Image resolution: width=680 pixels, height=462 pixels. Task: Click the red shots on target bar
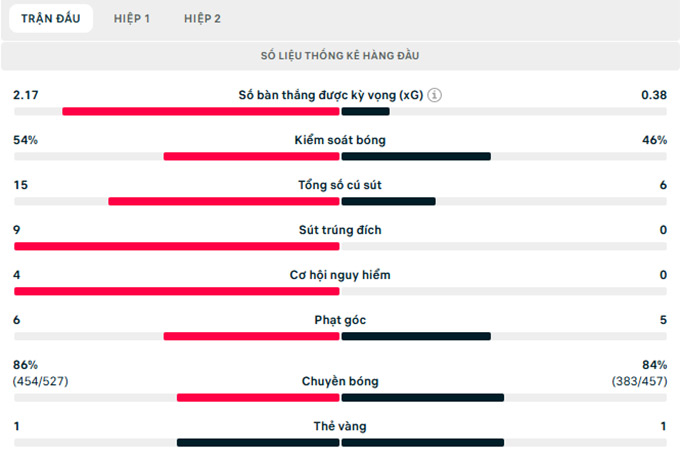coord(176,246)
